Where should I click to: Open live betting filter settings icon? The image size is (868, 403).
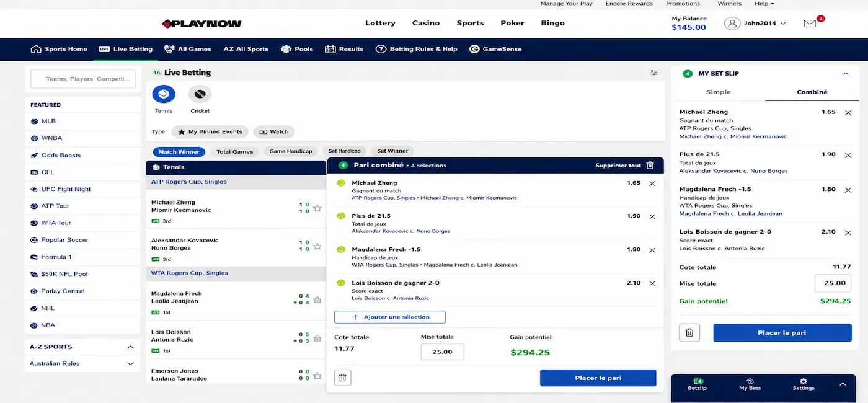[654, 73]
